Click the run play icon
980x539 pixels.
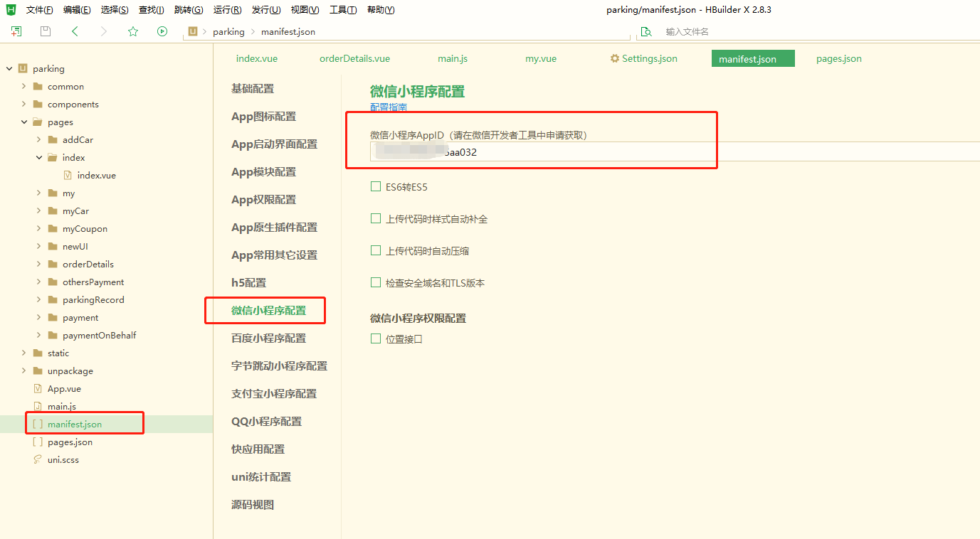coord(162,31)
